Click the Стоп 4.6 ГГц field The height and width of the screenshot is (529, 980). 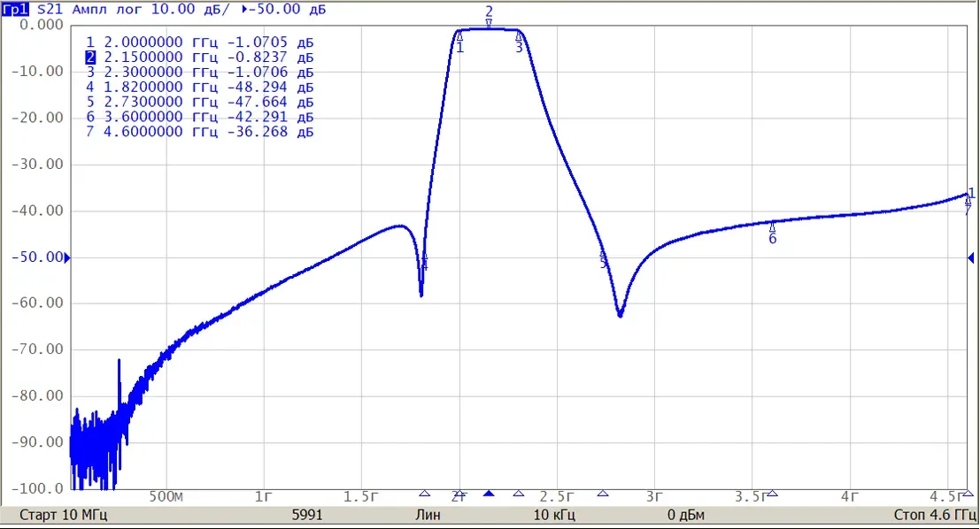point(934,515)
